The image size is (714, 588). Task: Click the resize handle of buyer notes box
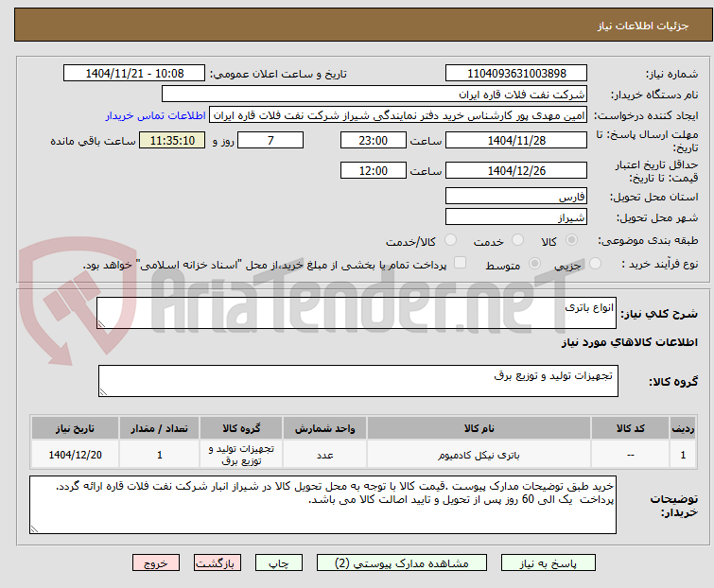point(34,528)
